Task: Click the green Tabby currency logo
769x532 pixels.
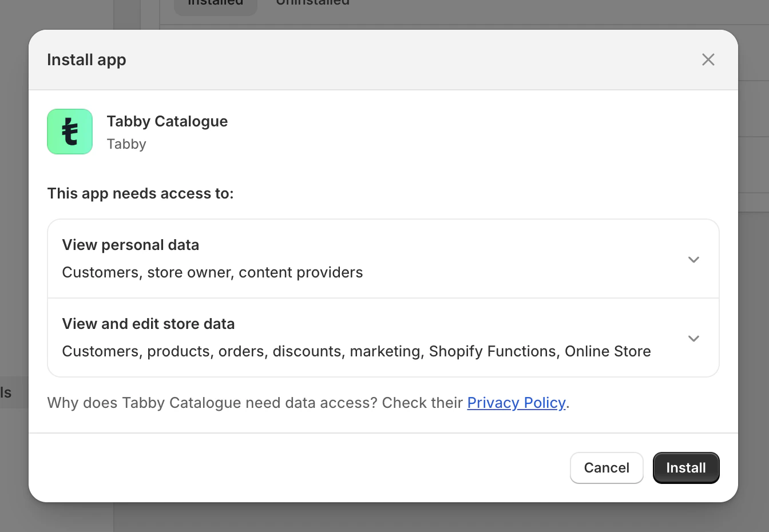Action: click(x=69, y=132)
